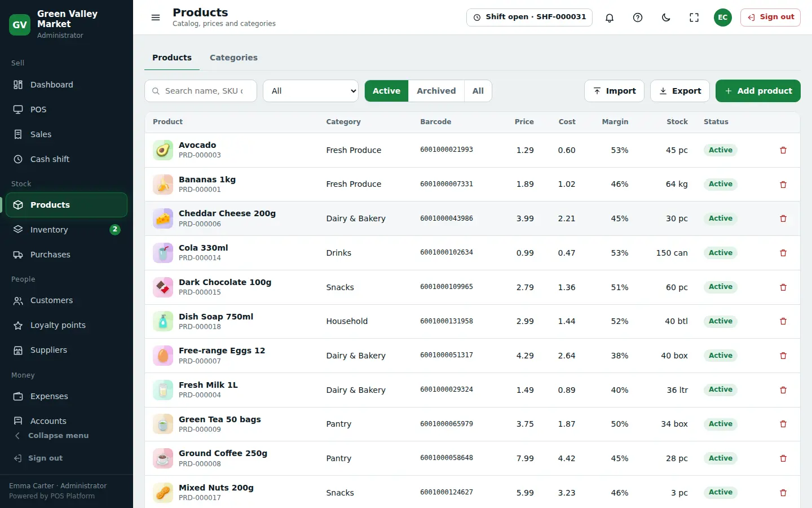
Task: Show All products status filter
Action: (478, 91)
